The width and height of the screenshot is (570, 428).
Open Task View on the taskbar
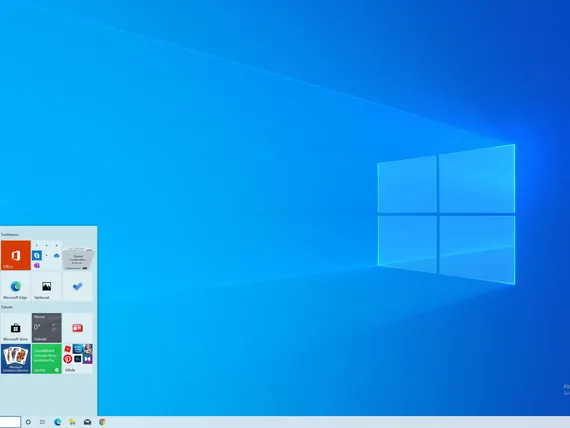coord(43,422)
